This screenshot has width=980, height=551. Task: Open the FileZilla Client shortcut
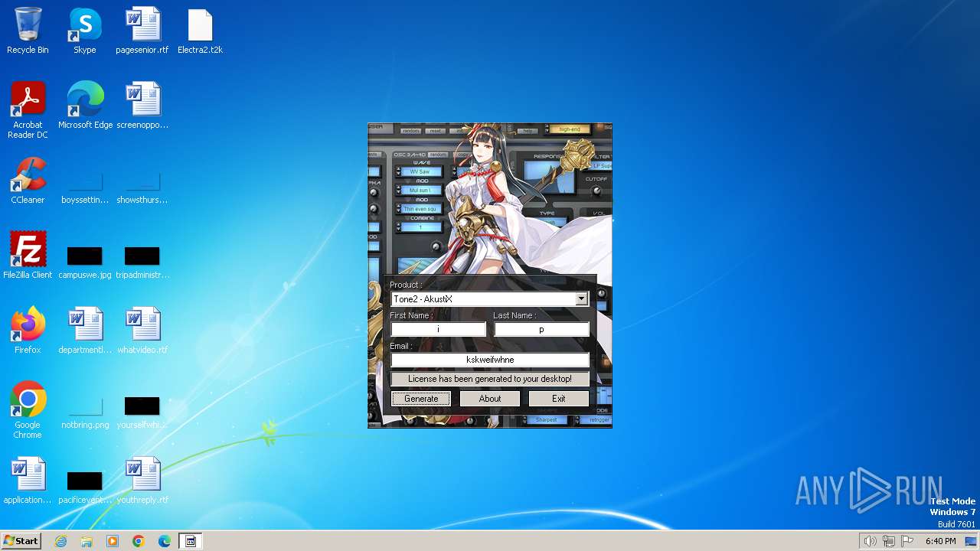coord(28,255)
